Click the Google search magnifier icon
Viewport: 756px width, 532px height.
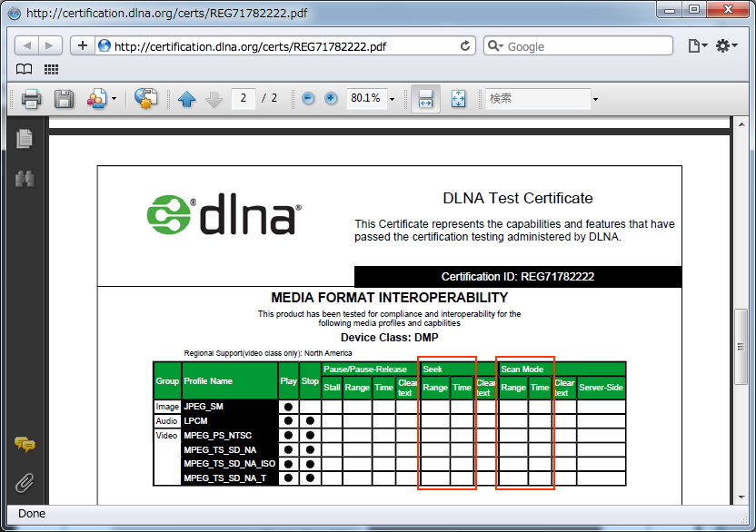494,45
